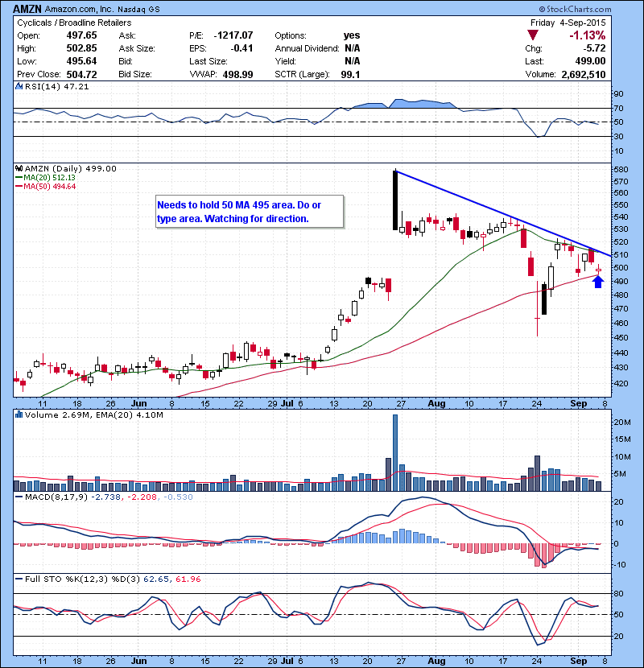Click the 20M volume axis label
This screenshot has width=644, height=668.
coord(622,423)
